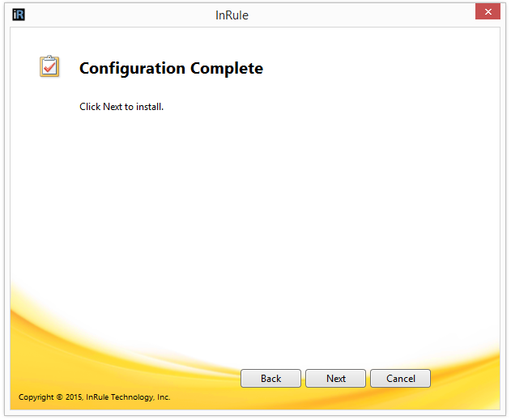Screen dimensions: 511x420
Task: Click the copyright 2015 notice text
Action: tap(94, 397)
